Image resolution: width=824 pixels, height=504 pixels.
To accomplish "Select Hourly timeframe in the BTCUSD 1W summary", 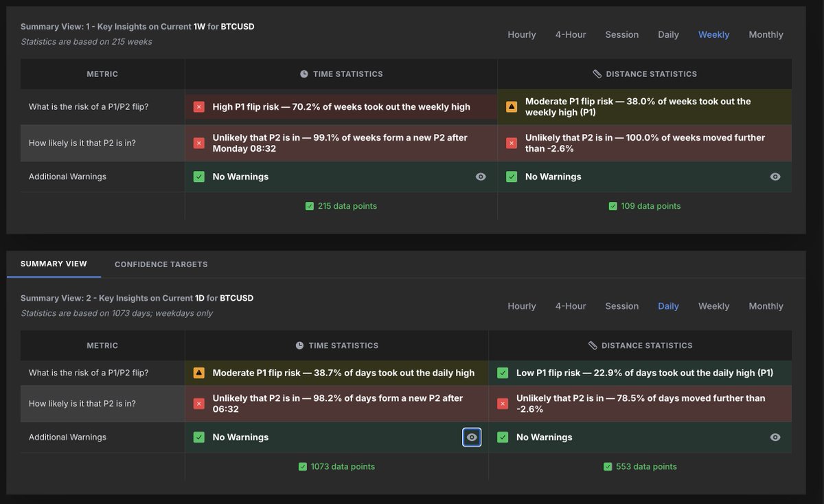I will tap(522, 34).
